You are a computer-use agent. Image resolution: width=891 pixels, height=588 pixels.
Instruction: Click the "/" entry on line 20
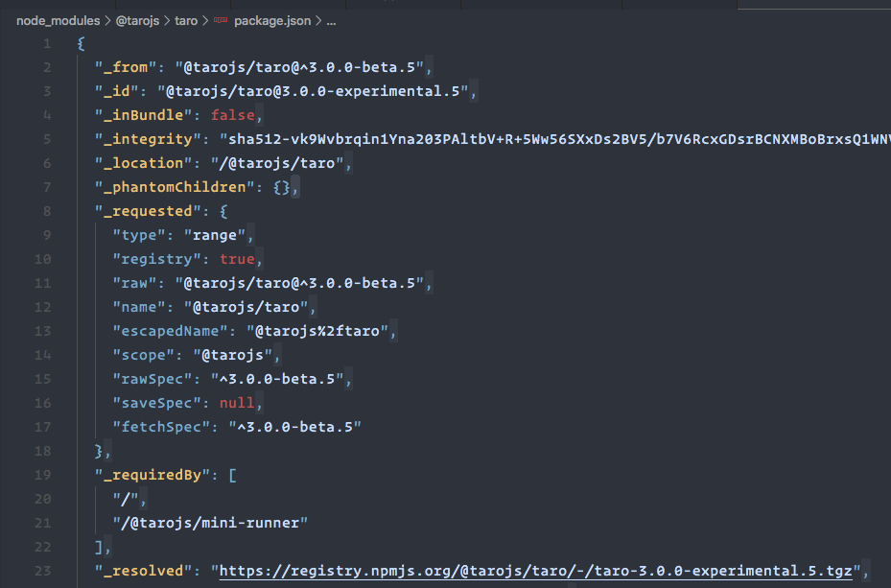[x=126, y=499]
